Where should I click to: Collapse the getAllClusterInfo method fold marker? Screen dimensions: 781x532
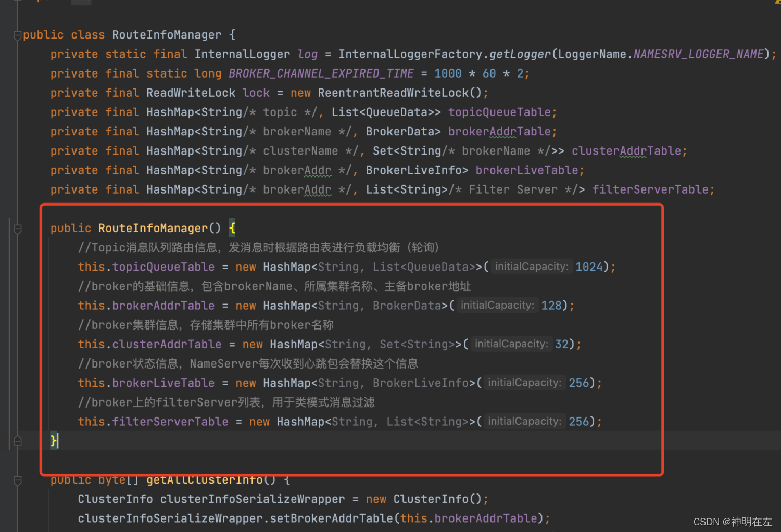(17, 480)
